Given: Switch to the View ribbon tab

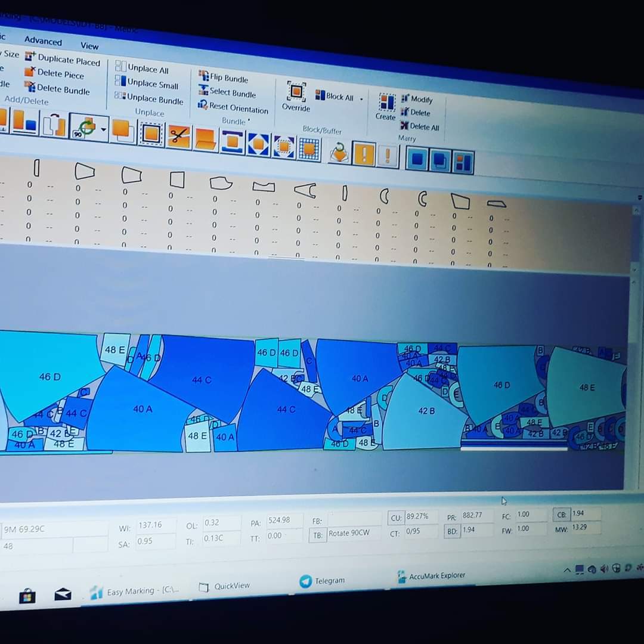Looking at the screenshot, I should (89, 46).
